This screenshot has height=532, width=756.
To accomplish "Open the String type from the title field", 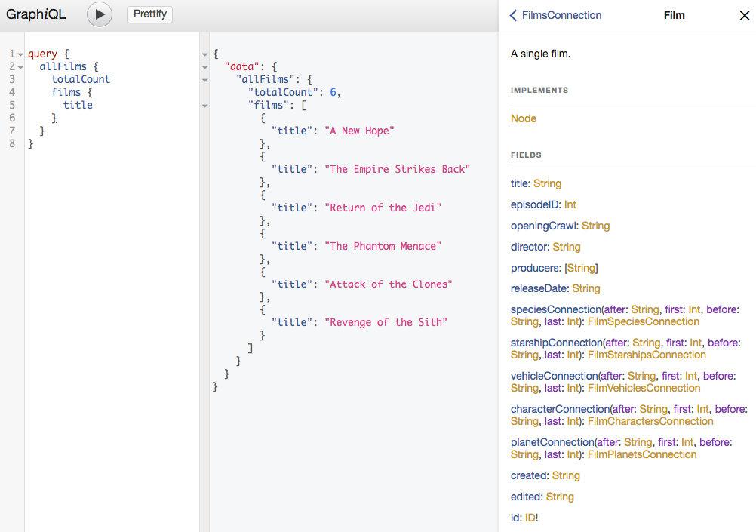I will point(548,183).
